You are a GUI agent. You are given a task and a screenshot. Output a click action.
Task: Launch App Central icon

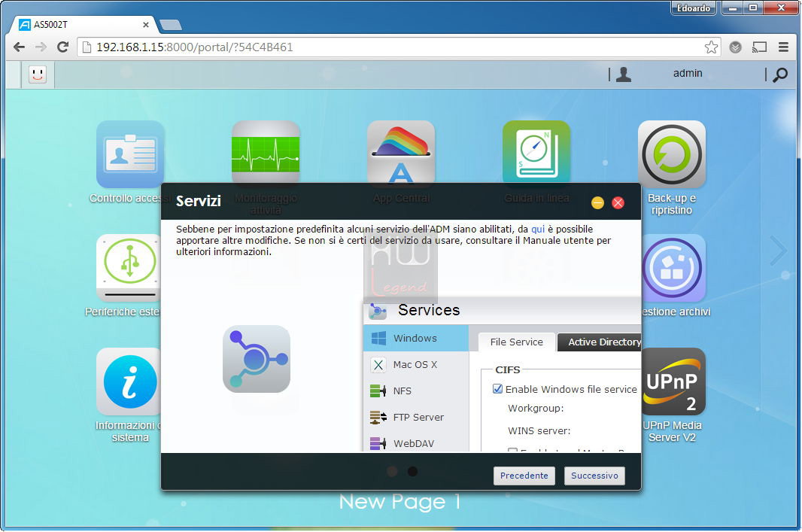click(x=401, y=152)
